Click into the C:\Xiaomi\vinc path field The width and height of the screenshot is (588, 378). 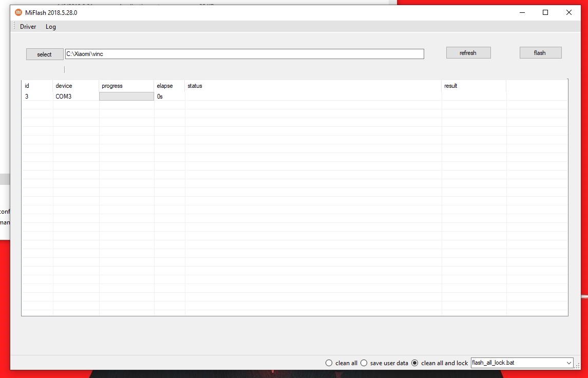[x=244, y=54]
